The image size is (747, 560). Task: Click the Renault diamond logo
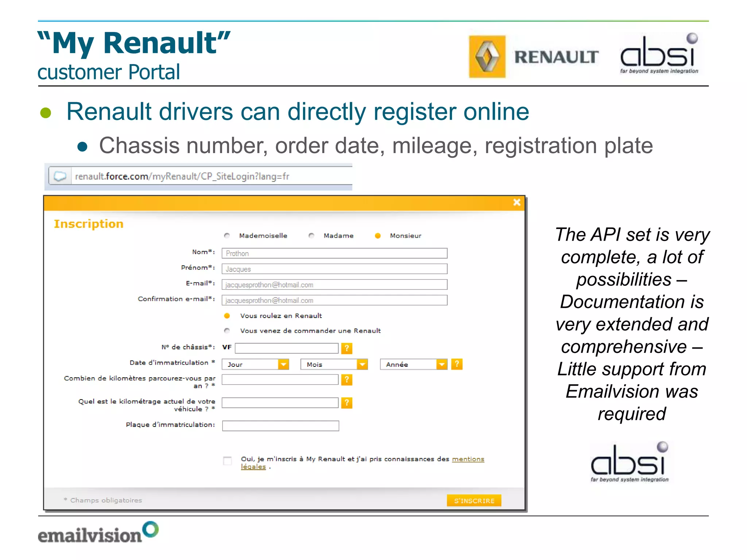tap(487, 57)
